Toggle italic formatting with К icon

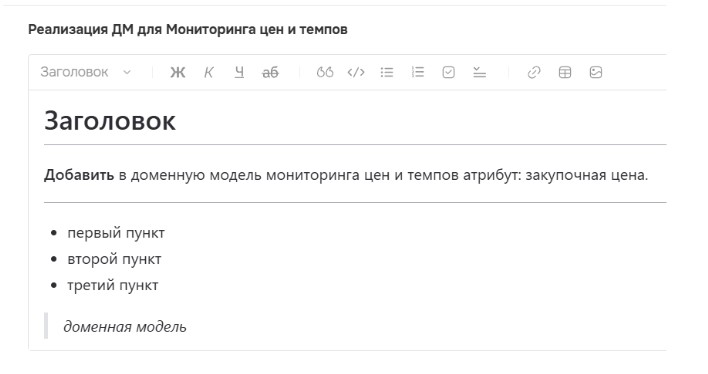(x=209, y=72)
